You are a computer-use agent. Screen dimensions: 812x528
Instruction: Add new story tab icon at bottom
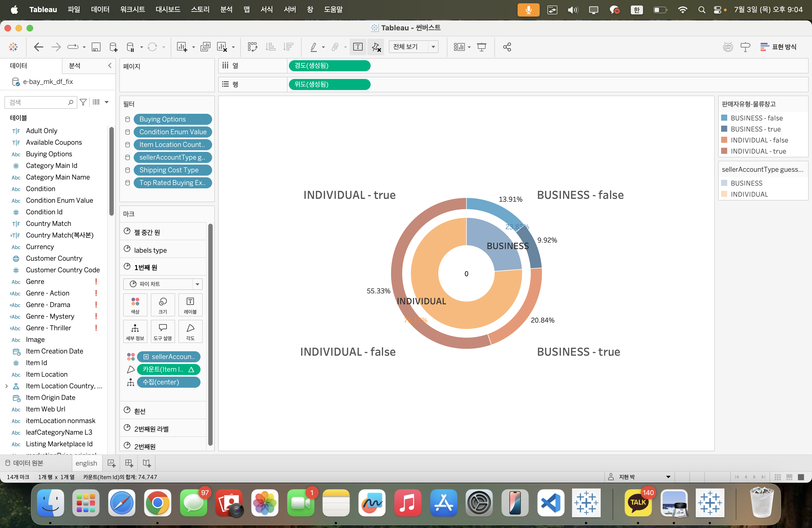pos(147,463)
